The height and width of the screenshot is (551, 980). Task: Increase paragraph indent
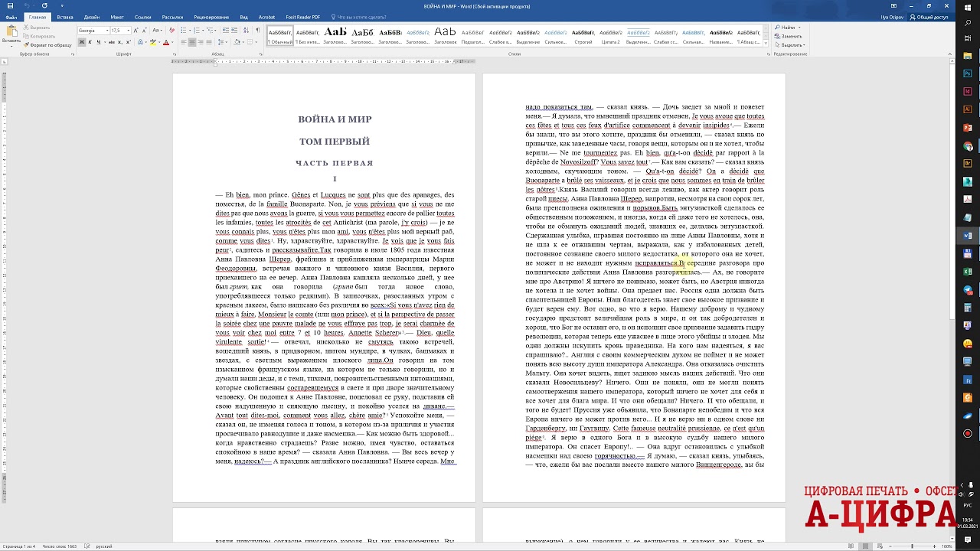click(234, 31)
